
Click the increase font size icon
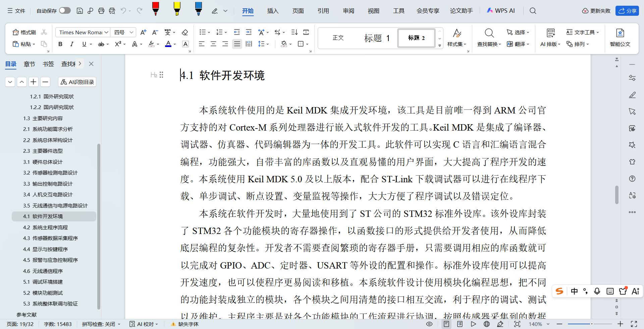click(x=143, y=32)
